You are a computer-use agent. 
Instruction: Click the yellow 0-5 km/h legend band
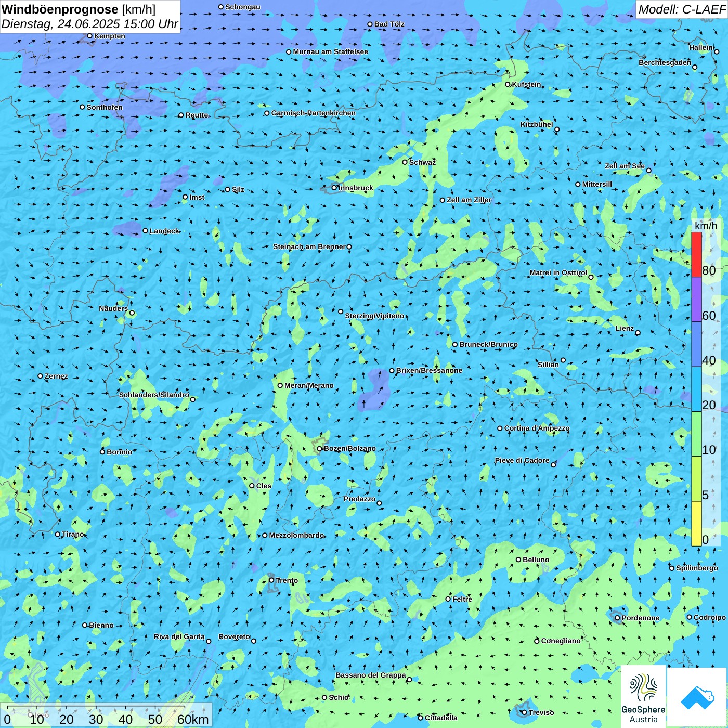pos(696,524)
